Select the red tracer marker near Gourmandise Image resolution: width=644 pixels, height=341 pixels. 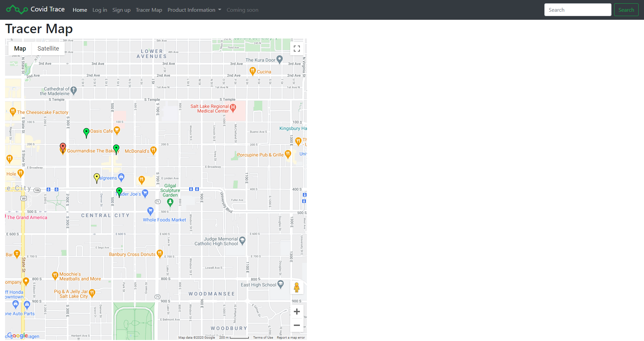(x=63, y=148)
